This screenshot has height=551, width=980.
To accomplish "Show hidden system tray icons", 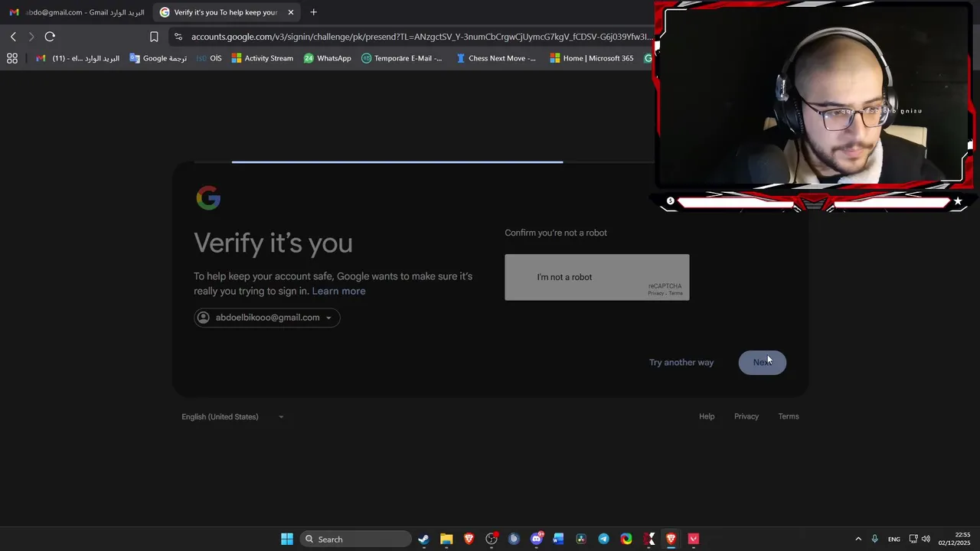I will click(x=858, y=539).
